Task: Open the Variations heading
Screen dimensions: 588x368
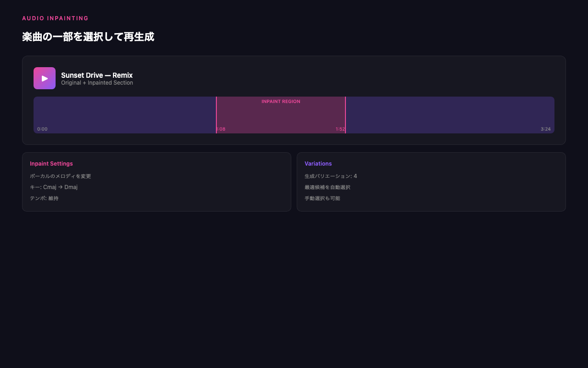Action: [x=318, y=164]
